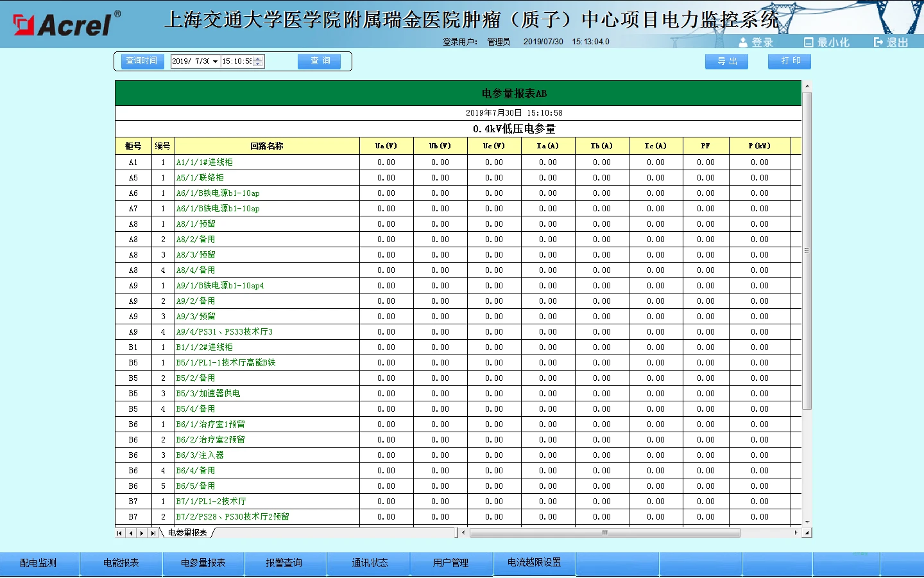Screen dimensions: 924x578
Task: Open the 电流越限设置 menu
Action: 534,563
